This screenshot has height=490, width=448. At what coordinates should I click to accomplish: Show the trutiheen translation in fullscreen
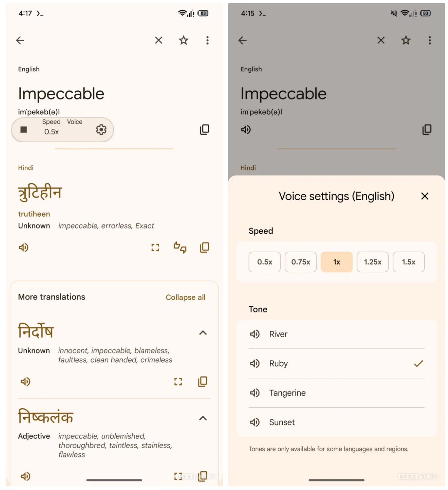pyautogui.click(x=155, y=248)
